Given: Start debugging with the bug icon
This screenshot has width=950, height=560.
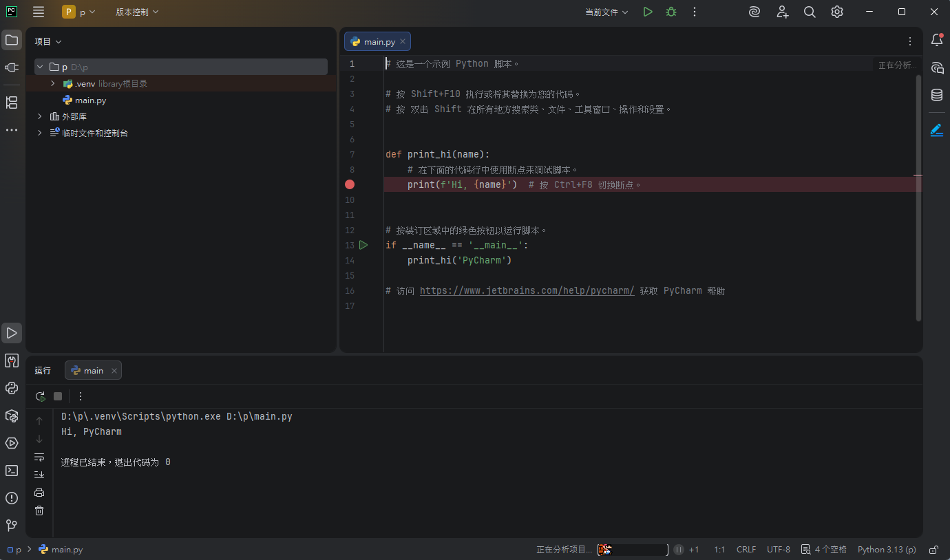Looking at the screenshot, I should (671, 12).
